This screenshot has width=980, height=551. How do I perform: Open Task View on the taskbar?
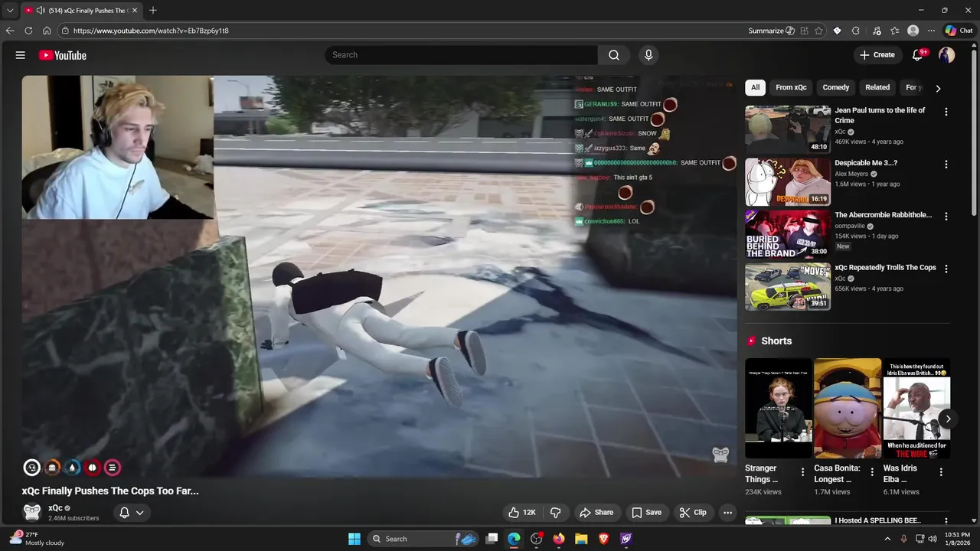point(492,539)
